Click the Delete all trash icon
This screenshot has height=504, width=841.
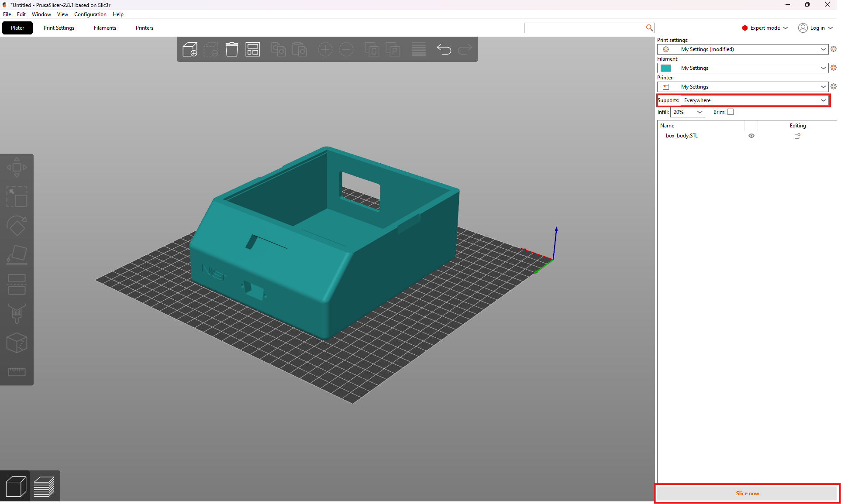point(232,49)
